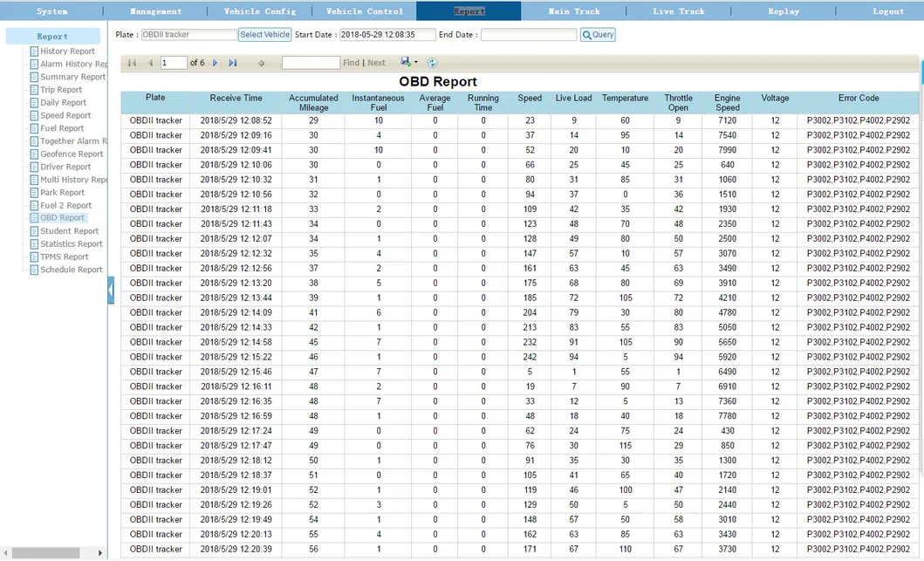Viewport: 924px width, 561px height.
Task: Click the Report sidebar header
Action: (x=52, y=36)
